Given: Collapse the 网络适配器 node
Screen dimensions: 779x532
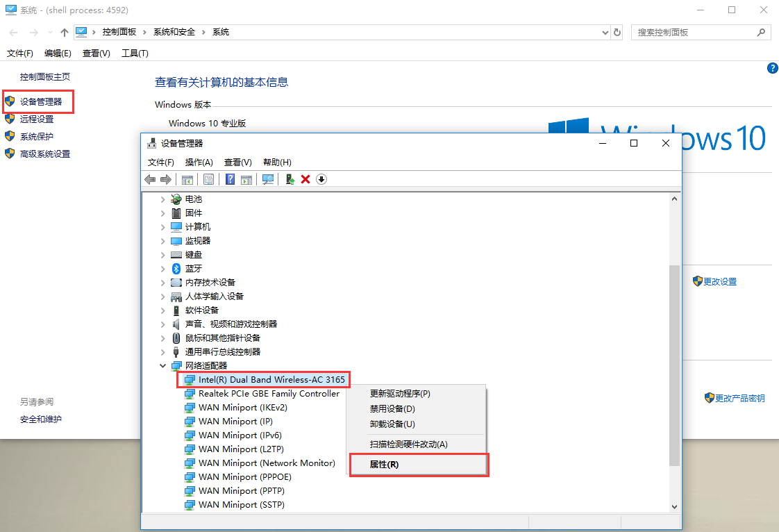Looking at the screenshot, I should [x=163, y=366].
